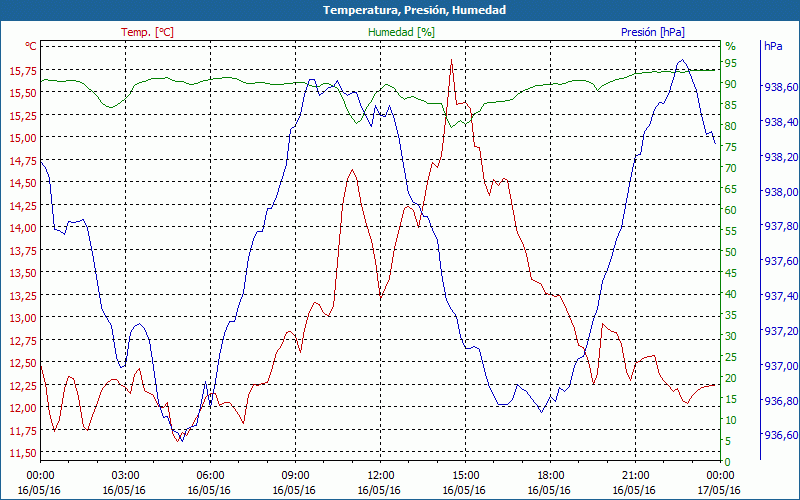Click humidity axis value 30
The height and width of the screenshot is (500, 800).
coord(731,336)
